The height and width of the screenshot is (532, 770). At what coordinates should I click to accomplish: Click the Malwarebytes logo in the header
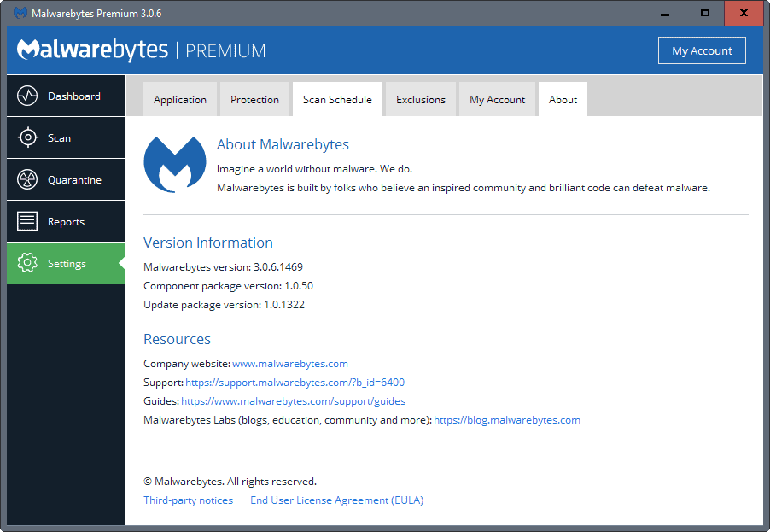tap(92, 50)
